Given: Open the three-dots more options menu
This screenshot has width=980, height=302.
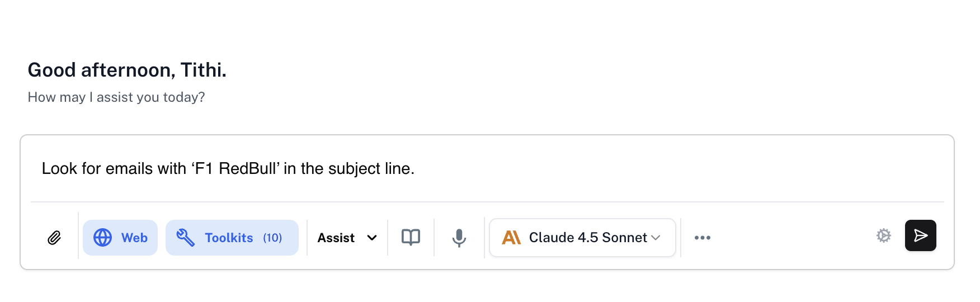Looking at the screenshot, I should [703, 238].
